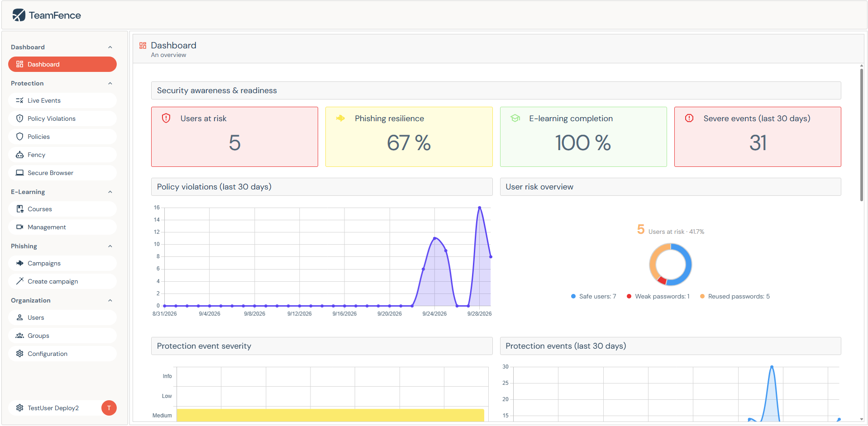This screenshot has width=868, height=426.
Task: Open Configuration gear icon in sidebar
Action: [x=19, y=354]
